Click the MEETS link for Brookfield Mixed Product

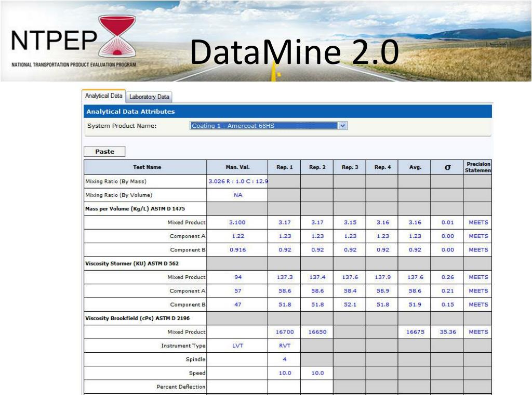coord(478,332)
